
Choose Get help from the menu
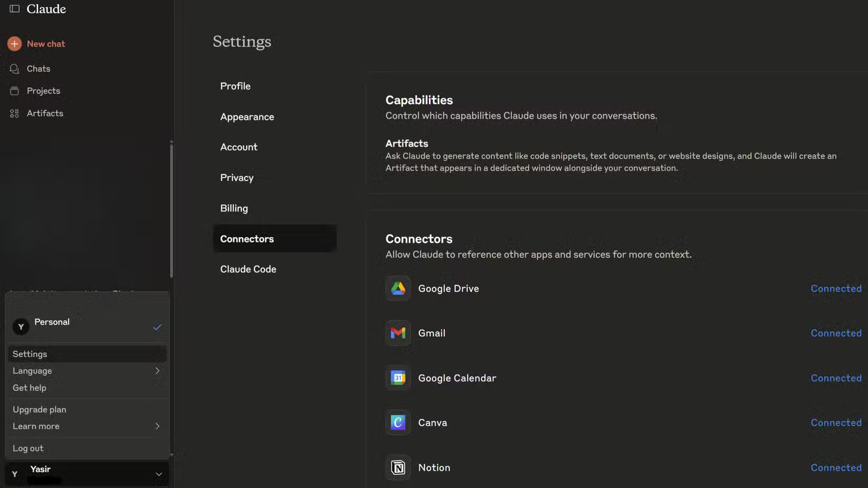(29, 388)
